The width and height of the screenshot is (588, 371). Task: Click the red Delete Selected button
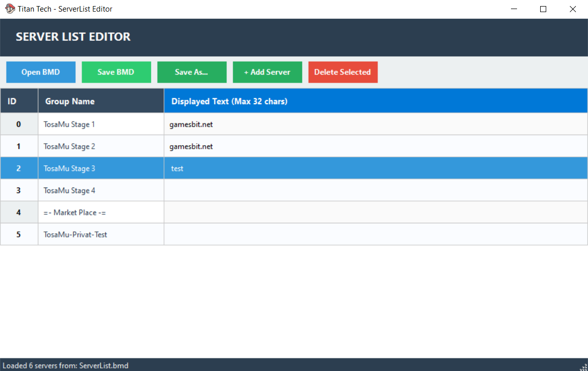click(x=343, y=72)
